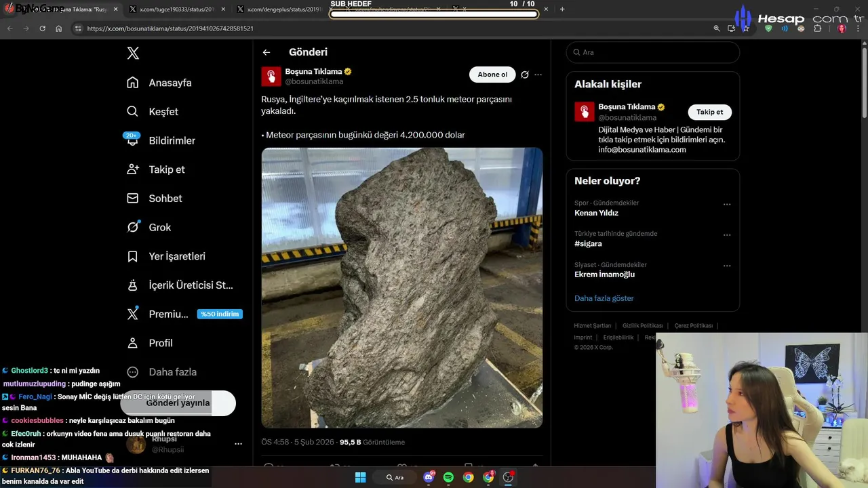Click the X logo in sidebar
Screen dimensions: 868x488
point(133,54)
